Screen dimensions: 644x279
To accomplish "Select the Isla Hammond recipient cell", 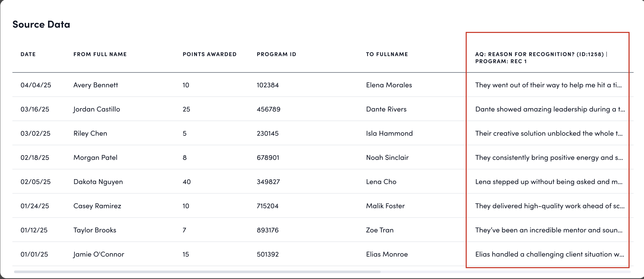I will [x=389, y=133].
